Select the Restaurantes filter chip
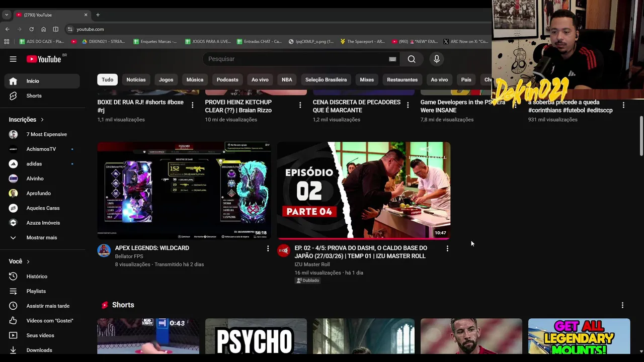Image resolution: width=644 pixels, height=362 pixels. 402,79
